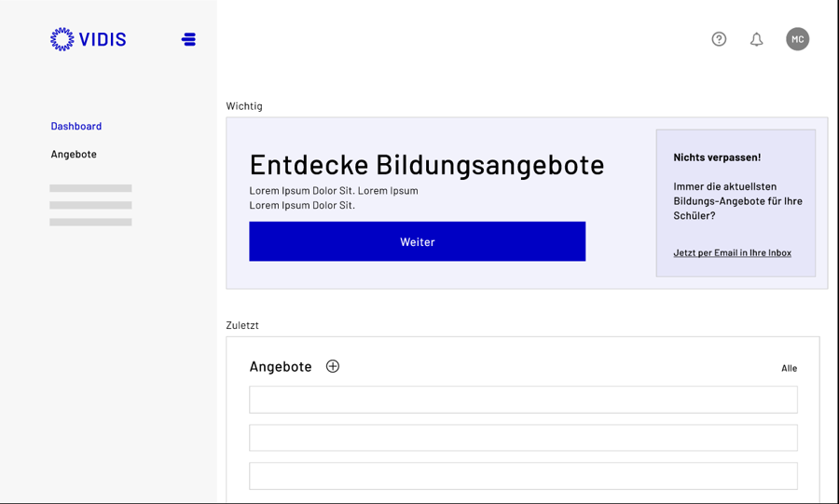Click the third gray placeholder item in sidebar
The image size is (839, 504).
point(90,223)
